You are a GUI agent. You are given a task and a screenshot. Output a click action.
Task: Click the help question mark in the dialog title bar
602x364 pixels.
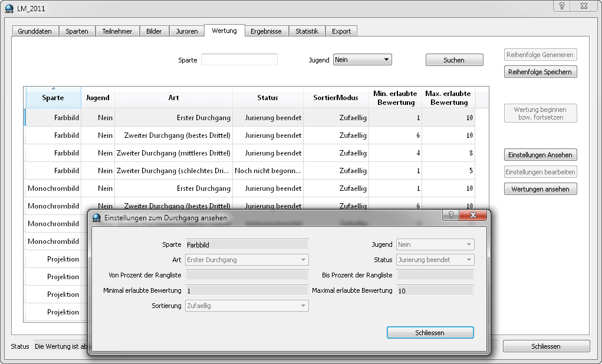(451, 215)
